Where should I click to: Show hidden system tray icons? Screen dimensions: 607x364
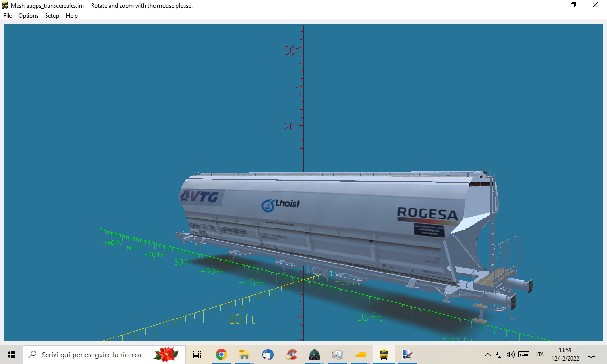(487, 355)
